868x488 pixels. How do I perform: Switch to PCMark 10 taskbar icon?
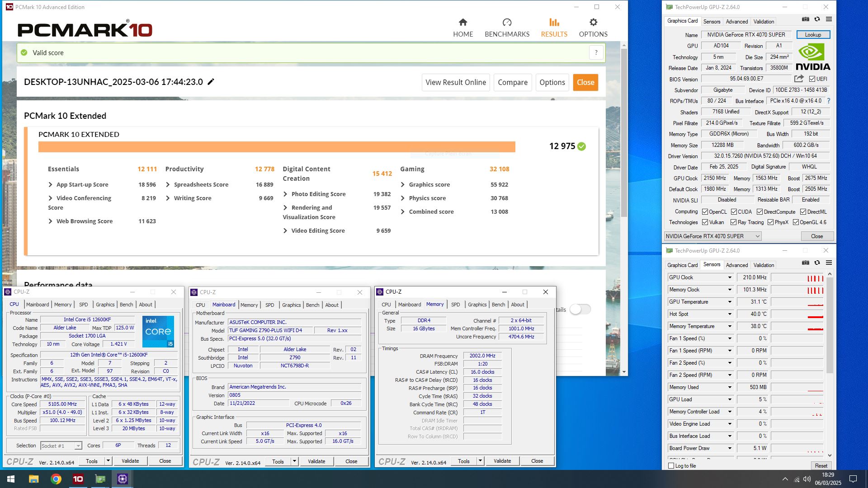[x=78, y=479]
